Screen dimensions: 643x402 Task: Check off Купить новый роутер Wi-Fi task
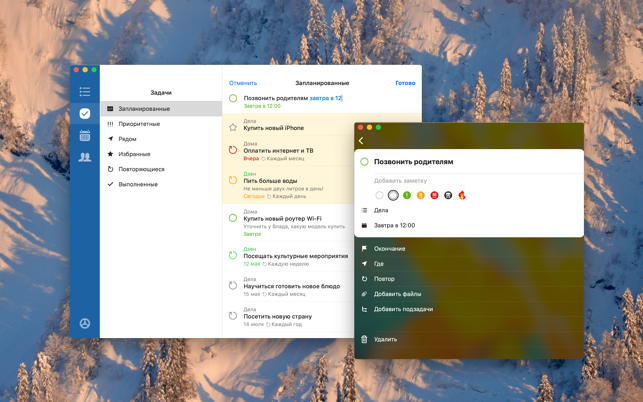[x=233, y=218]
